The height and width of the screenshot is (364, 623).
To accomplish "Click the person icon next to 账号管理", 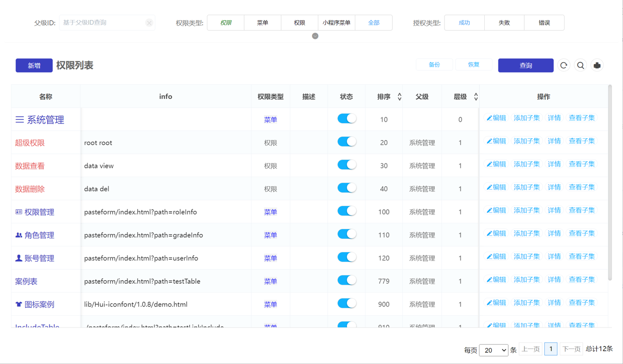I will coord(18,258).
